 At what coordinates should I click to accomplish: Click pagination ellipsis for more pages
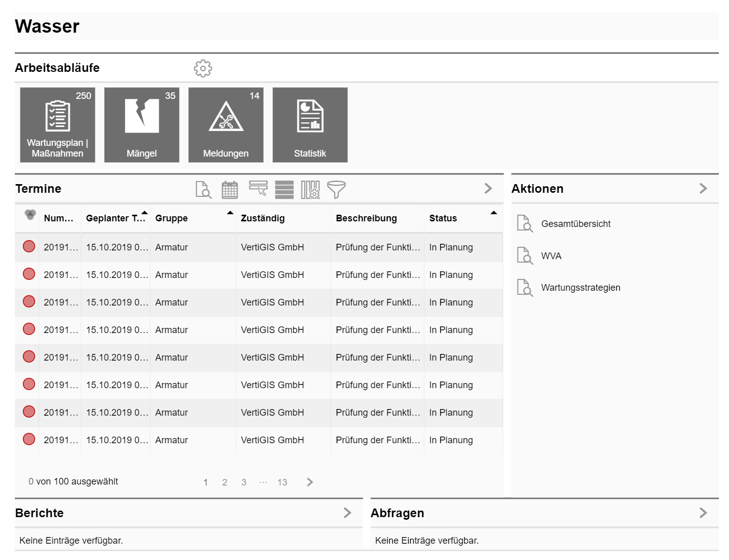[x=263, y=482]
